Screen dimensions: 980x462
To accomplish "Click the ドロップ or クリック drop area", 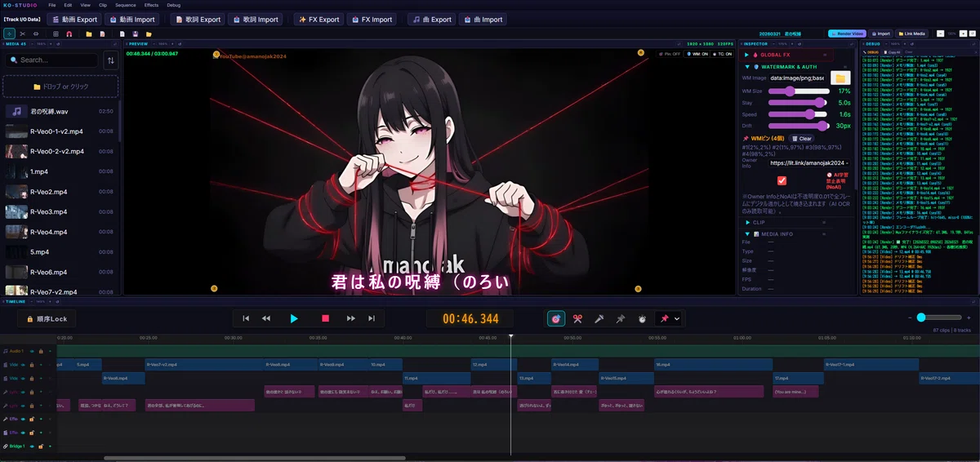I will pyautogui.click(x=60, y=87).
